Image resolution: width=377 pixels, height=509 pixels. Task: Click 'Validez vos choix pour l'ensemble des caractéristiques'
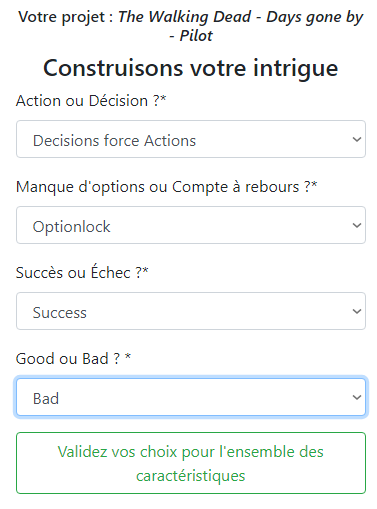(x=191, y=463)
